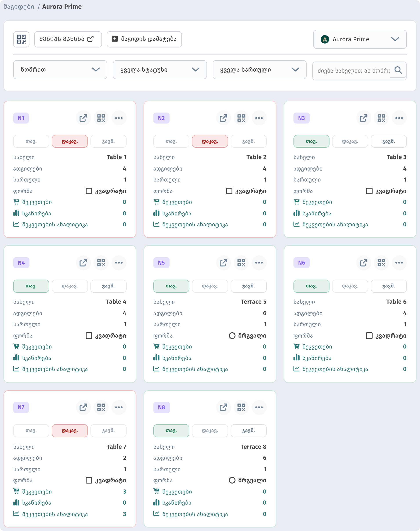The image size is (420, 531).
Task: Open more options menu for table N3
Action: point(399,118)
